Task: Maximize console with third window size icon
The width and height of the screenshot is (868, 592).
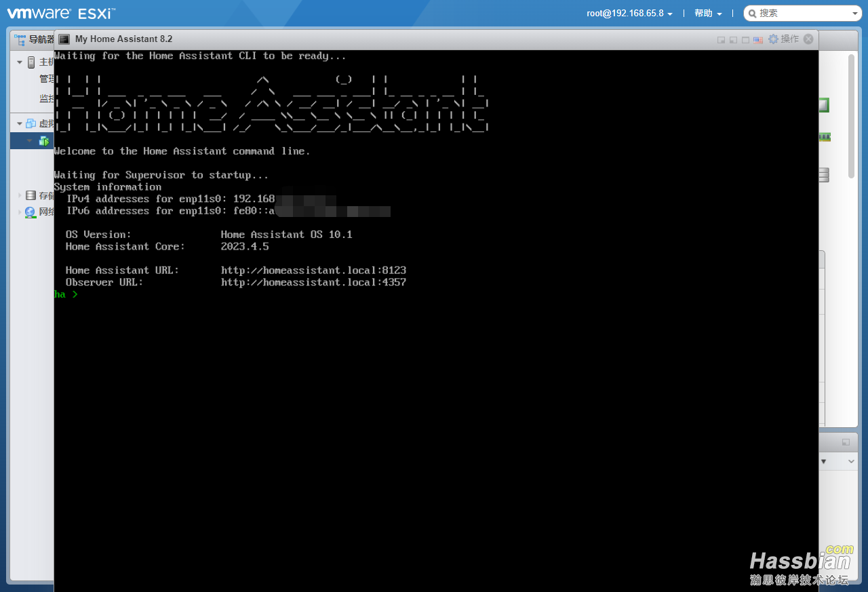Action: (x=745, y=40)
